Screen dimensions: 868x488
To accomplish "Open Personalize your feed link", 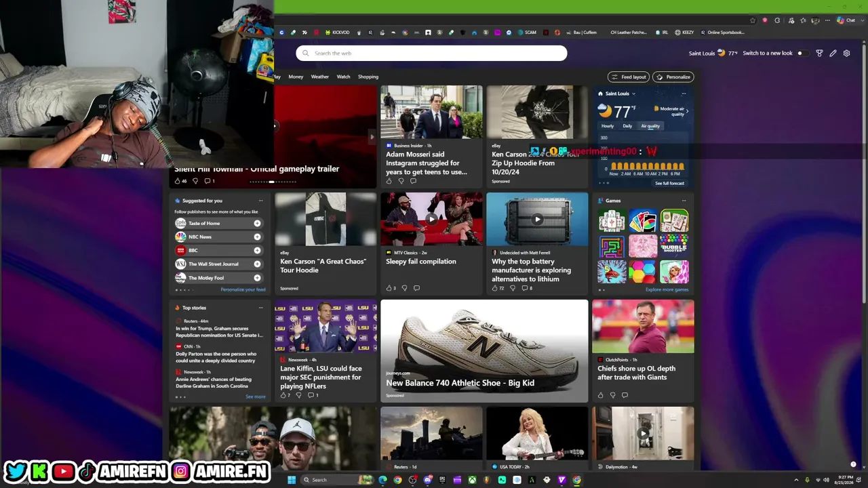I will (x=243, y=289).
